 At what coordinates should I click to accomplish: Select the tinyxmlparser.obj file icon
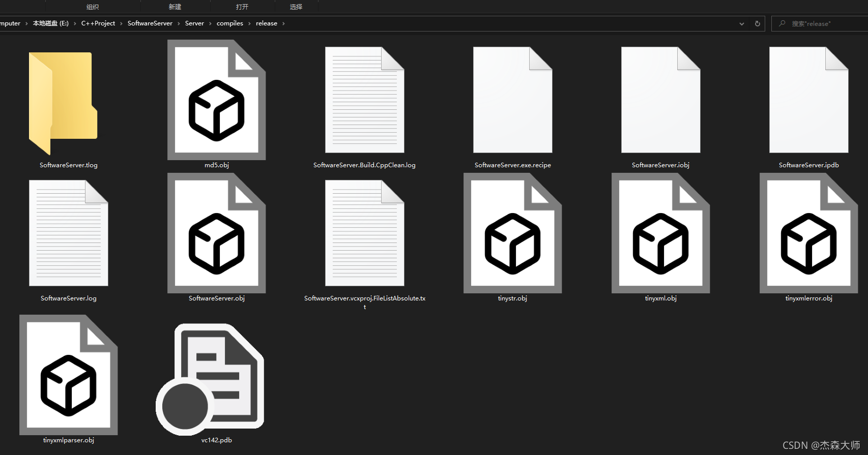coord(69,375)
